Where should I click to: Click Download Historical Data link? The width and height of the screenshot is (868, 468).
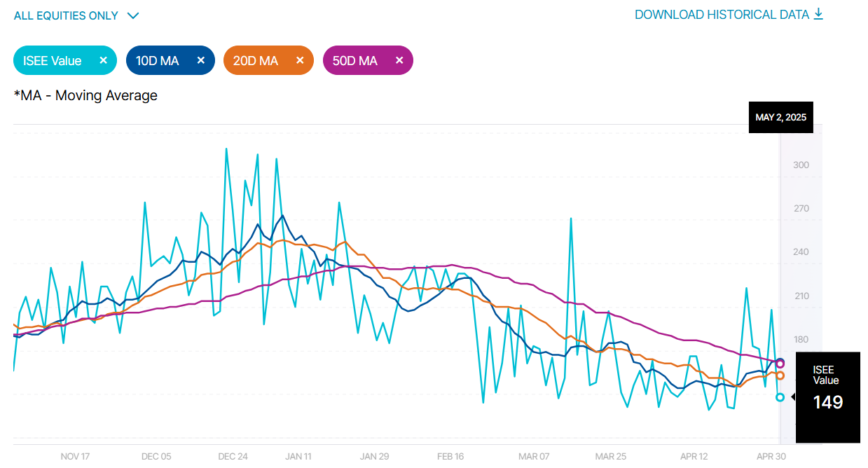[729, 14]
